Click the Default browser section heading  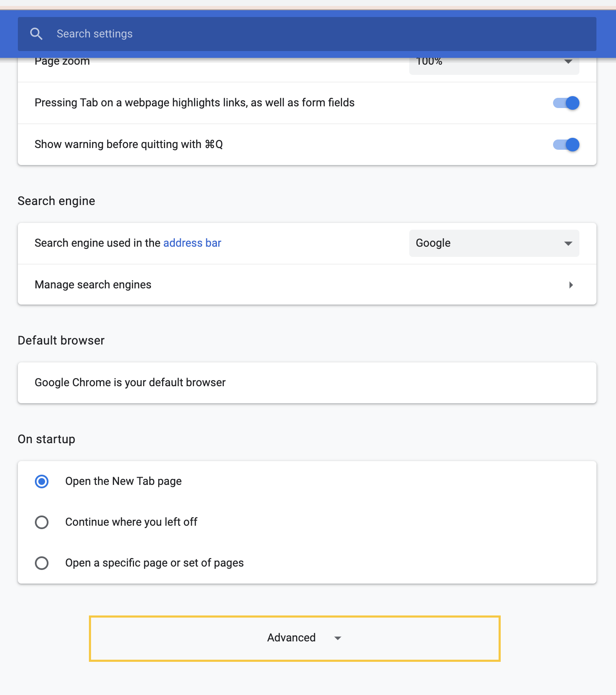(61, 340)
